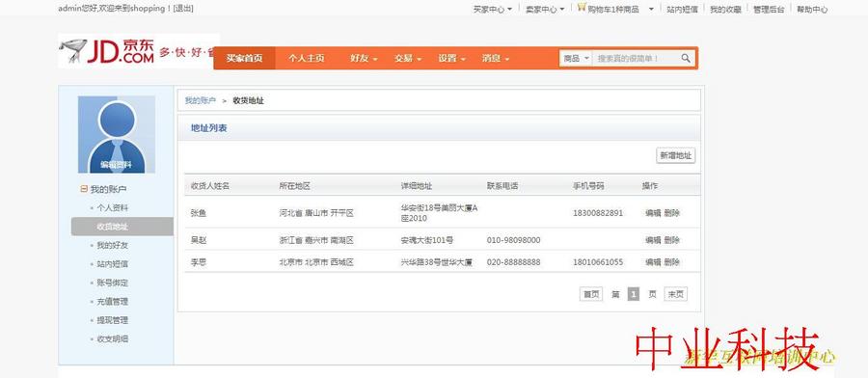This screenshot has width=868, height=378.
Task: Click the search magnifier icon
Action: 686,58
